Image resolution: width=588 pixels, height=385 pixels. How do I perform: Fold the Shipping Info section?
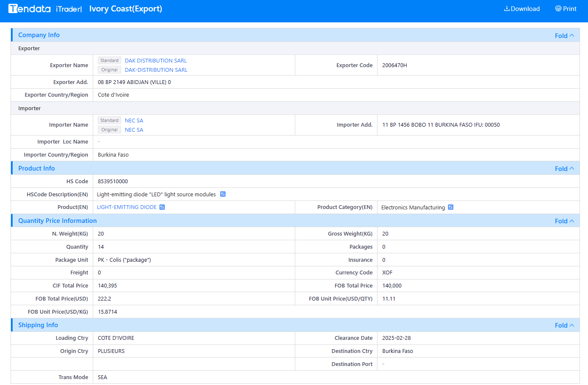pyautogui.click(x=564, y=325)
